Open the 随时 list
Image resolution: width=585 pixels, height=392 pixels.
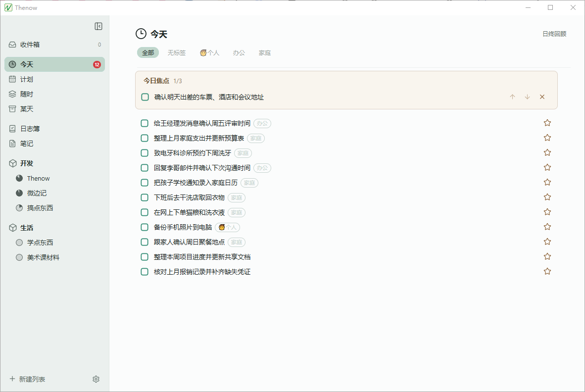54,94
